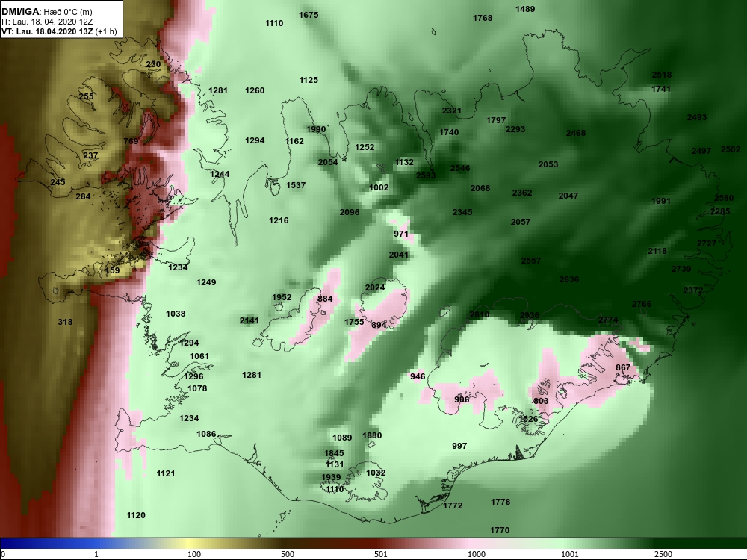Screen dimensions: 747x560
Task: Click the map value 159
Action: coord(113,270)
